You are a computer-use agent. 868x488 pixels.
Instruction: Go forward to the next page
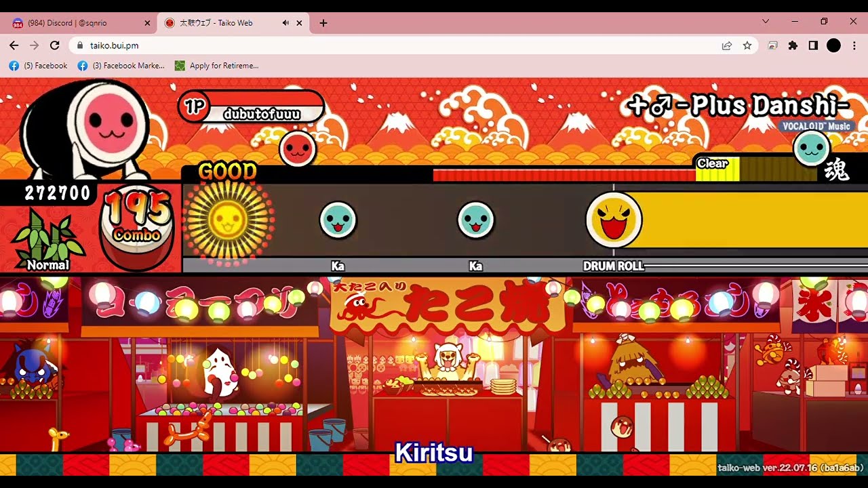pos(35,45)
